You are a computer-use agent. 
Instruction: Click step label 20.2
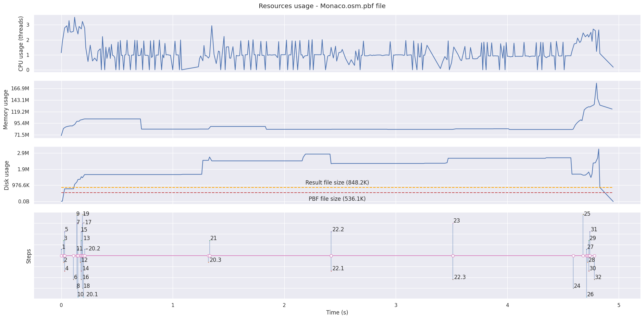point(94,249)
